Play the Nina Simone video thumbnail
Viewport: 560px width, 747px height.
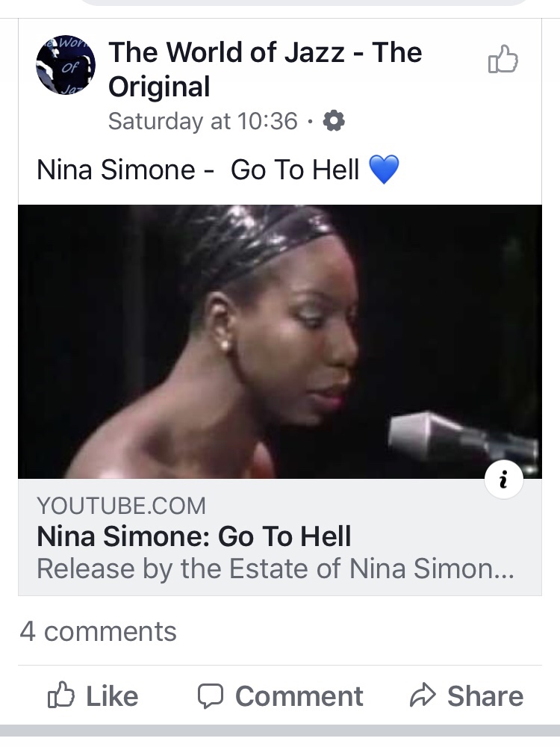[x=279, y=341]
